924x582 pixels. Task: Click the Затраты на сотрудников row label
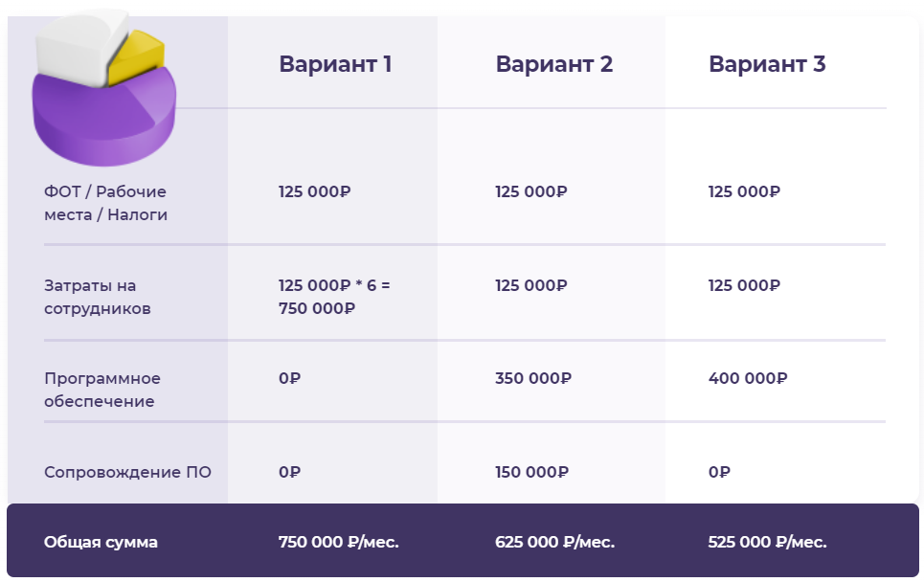pos(98,297)
